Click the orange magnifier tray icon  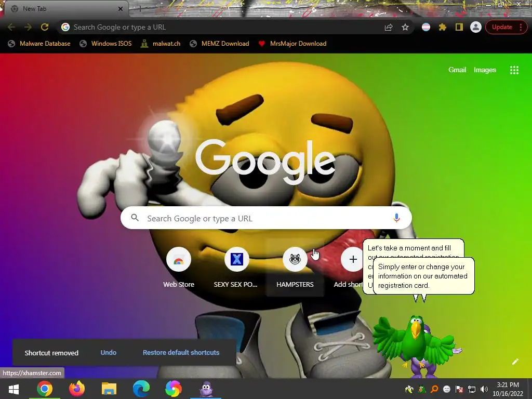[434, 389]
